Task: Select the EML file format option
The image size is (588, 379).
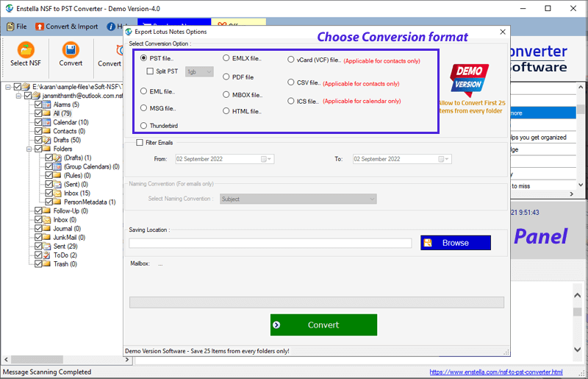Action: click(x=143, y=91)
